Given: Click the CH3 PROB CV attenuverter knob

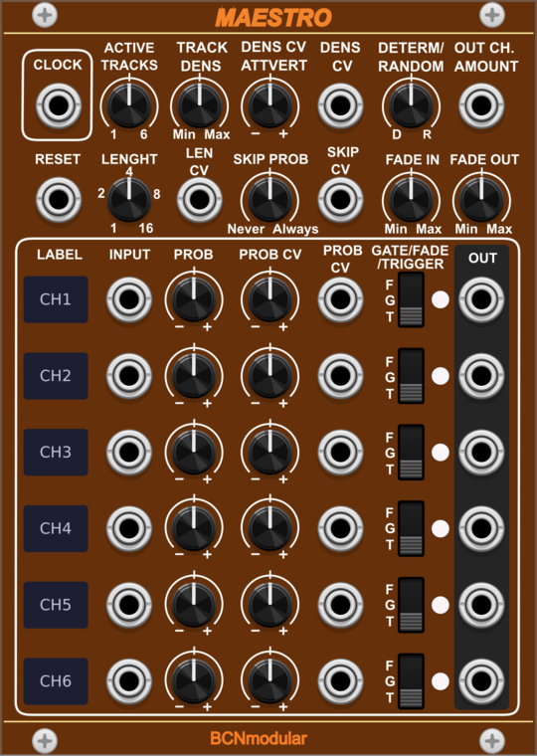Looking at the screenshot, I should click(x=269, y=452).
